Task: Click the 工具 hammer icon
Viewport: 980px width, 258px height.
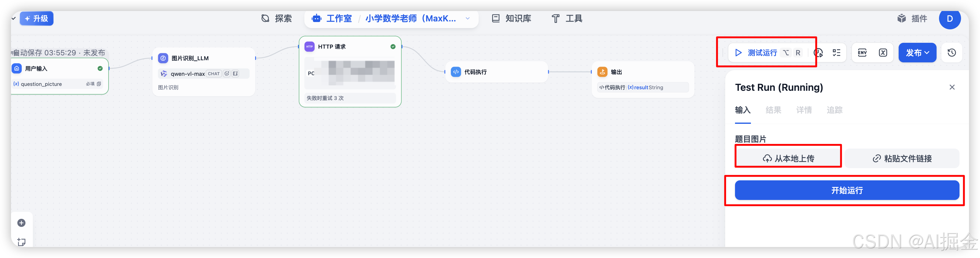Action: point(555,18)
